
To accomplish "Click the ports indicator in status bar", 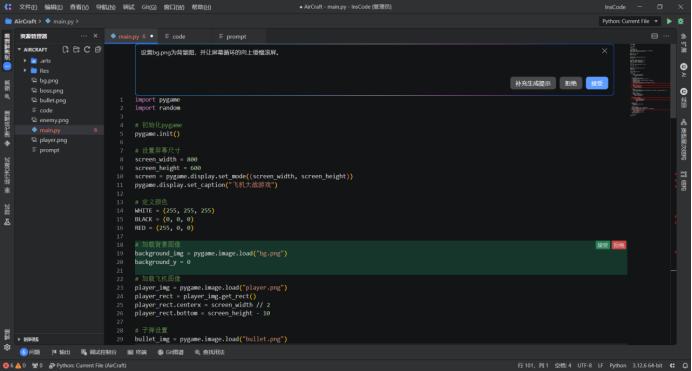I will click(x=38, y=365).
